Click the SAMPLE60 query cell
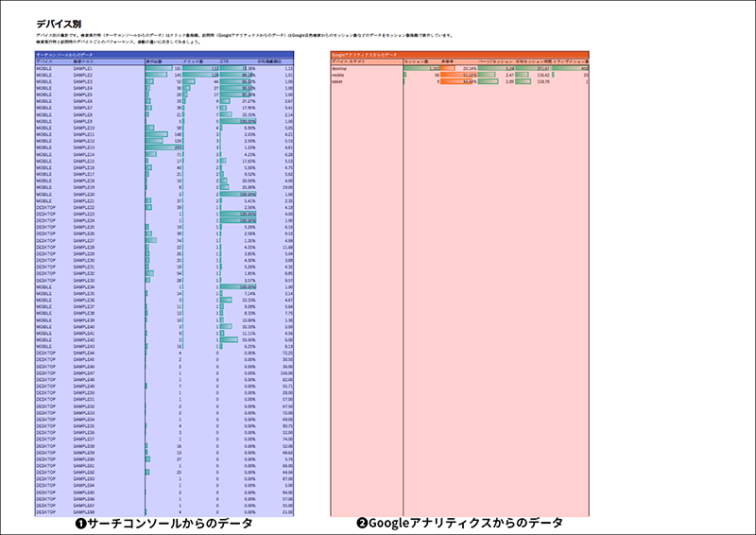Screen dimensions: 756x535 pos(84,459)
